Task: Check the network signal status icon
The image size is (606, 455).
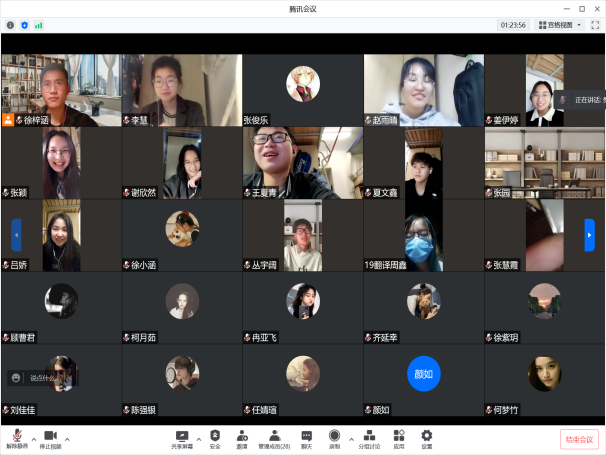Action: [x=39, y=24]
